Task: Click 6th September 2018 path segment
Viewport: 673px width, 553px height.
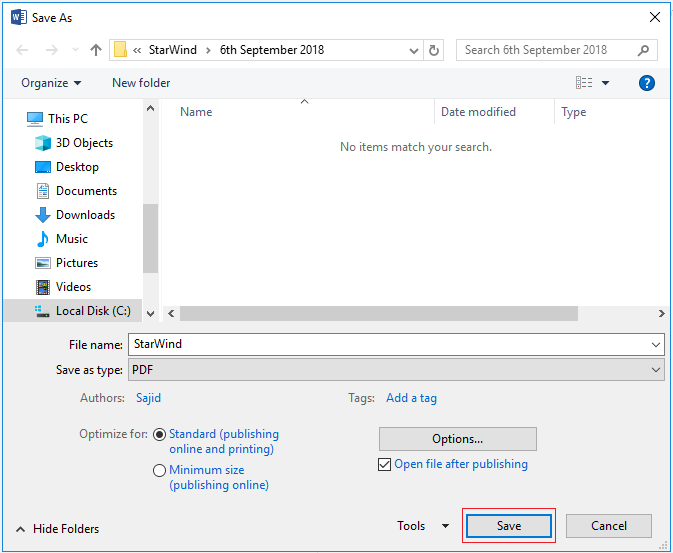Action: pos(272,50)
